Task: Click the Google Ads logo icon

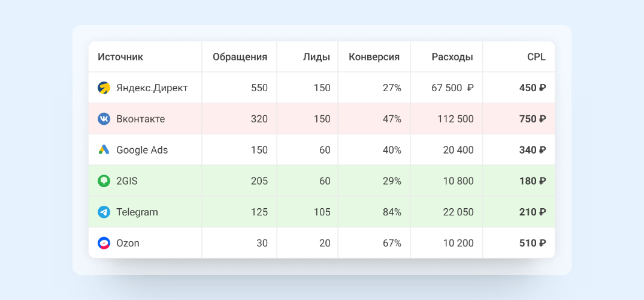Action: tap(104, 150)
